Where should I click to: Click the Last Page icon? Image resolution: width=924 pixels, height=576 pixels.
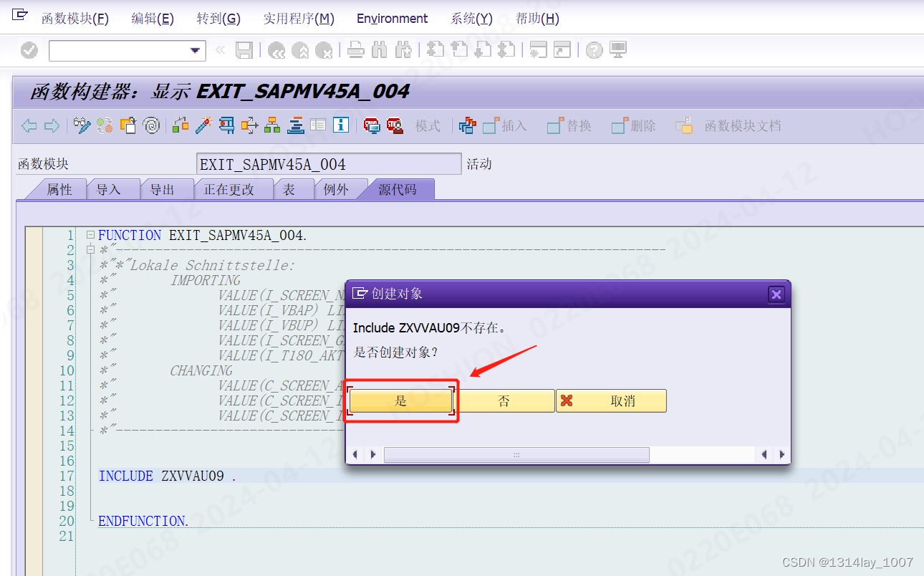(x=506, y=50)
